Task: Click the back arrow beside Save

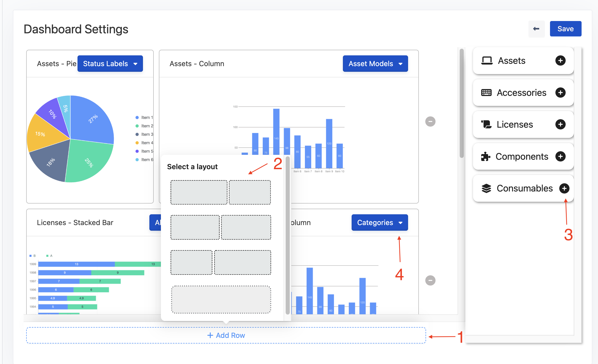Action: point(536,29)
